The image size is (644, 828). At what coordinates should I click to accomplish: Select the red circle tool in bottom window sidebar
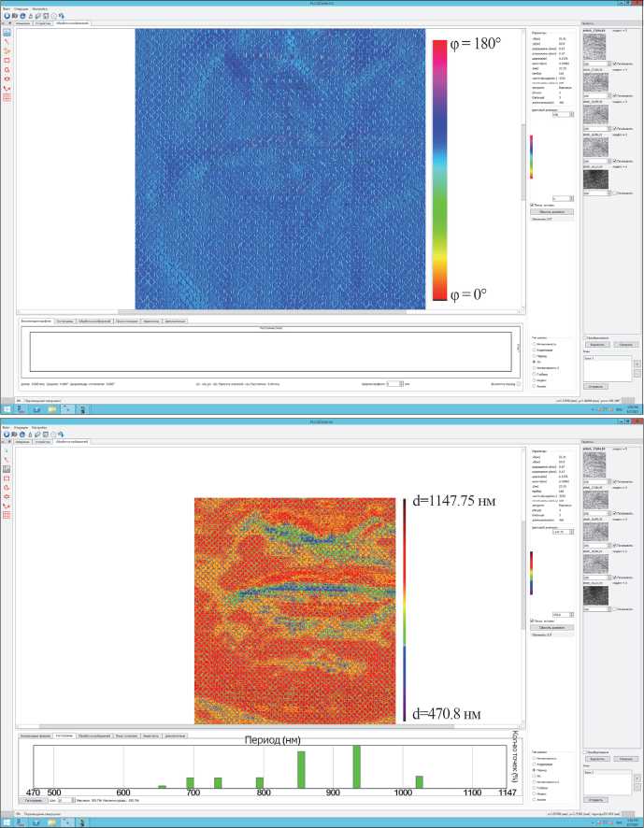7,488
